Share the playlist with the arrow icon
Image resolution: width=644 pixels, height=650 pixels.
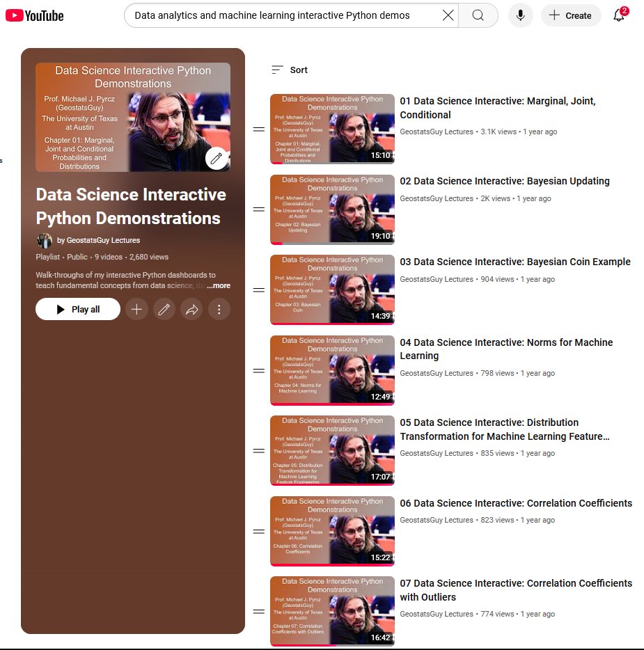coord(191,309)
